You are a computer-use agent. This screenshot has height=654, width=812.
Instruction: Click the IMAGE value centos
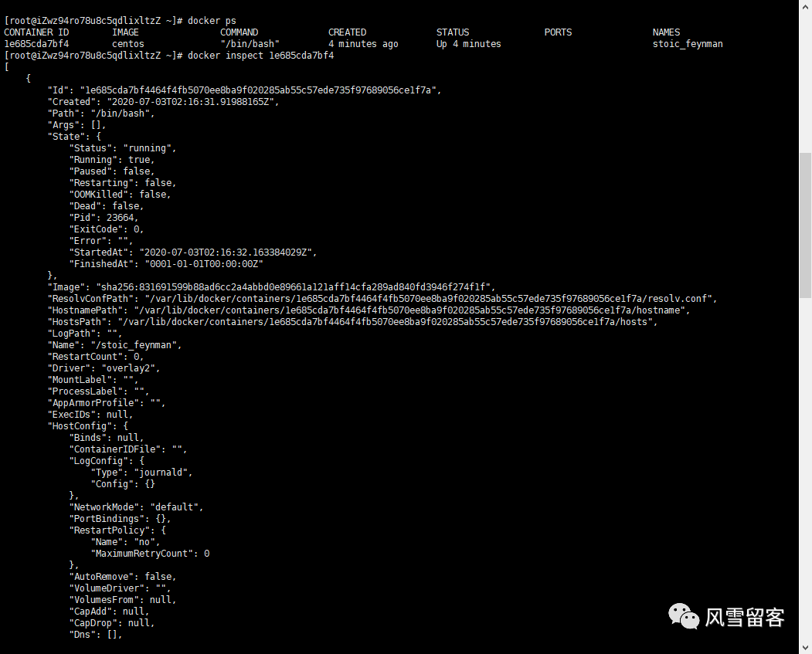pyautogui.click(x=128, y=44)
